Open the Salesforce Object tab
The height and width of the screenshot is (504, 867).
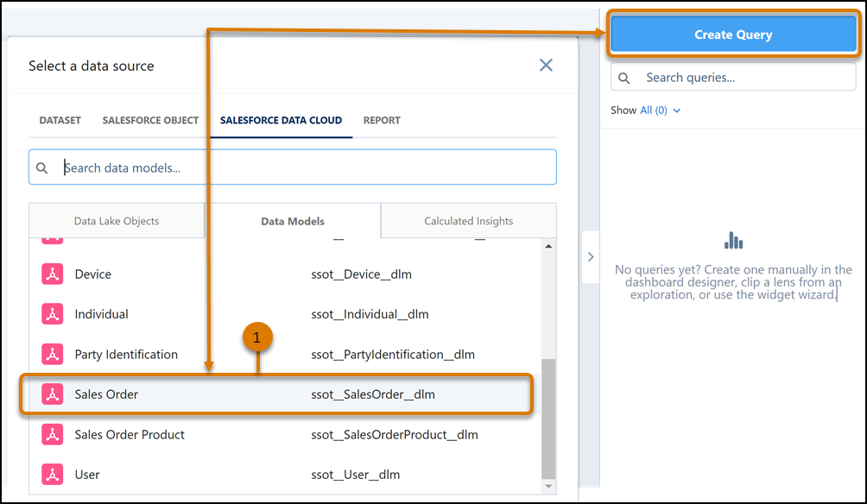(x=150, y=120)
